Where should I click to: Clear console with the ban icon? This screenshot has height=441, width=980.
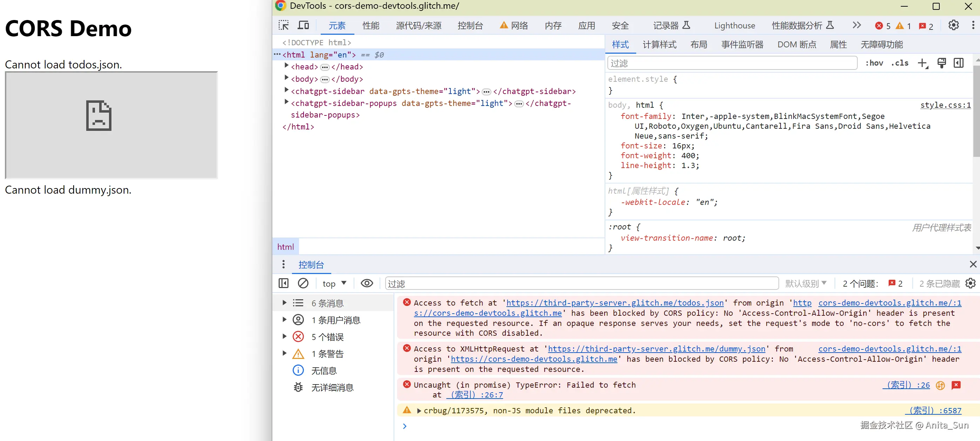point(303,283)
